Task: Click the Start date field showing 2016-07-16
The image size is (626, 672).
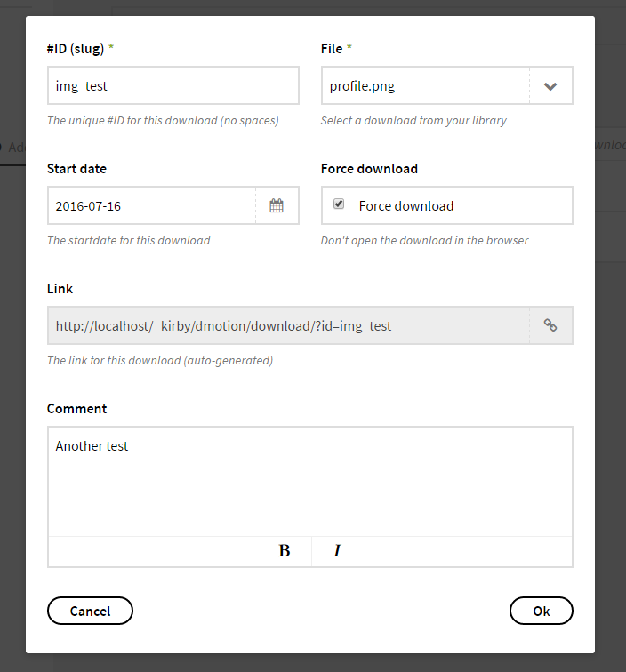Action: coord(151,205)
